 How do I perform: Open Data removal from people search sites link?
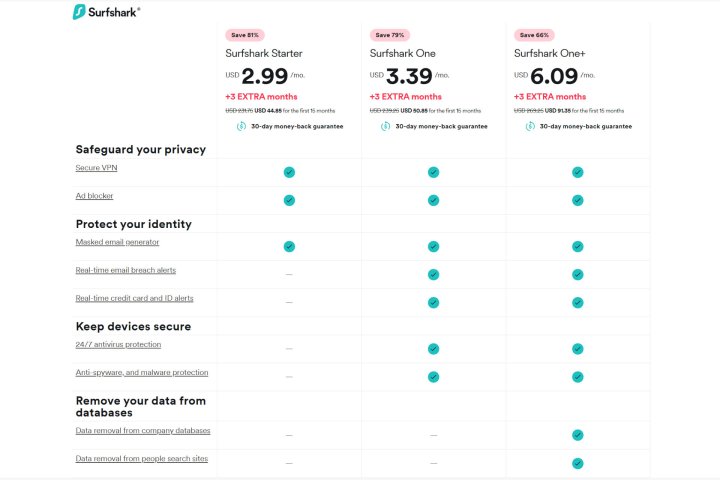click(x=141, y=458)
